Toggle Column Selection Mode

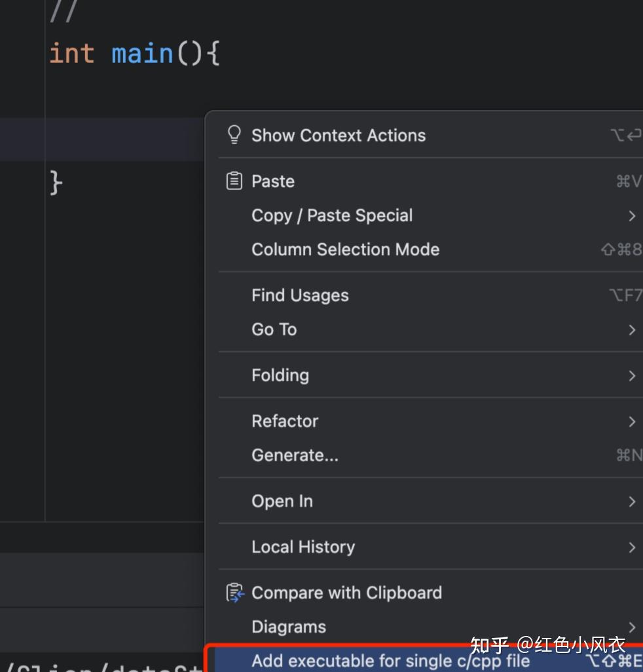pos(346,250)
